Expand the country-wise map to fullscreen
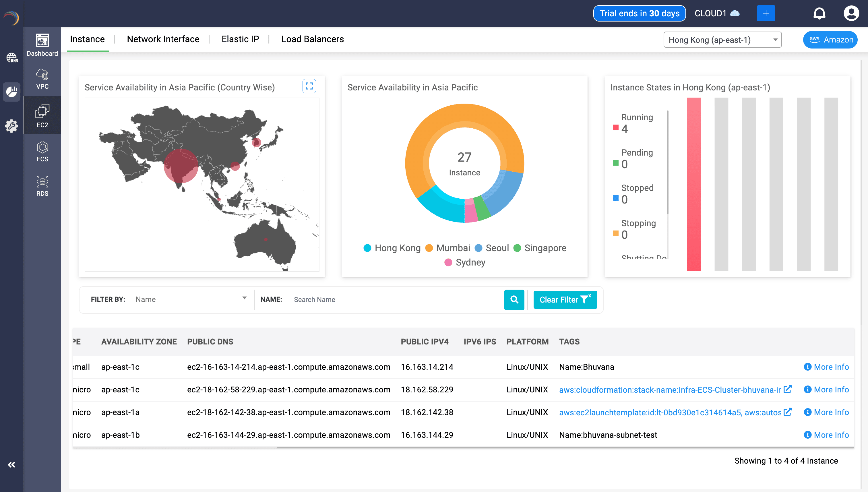The height and width of the screenshot is (492, 868). click(x=309, y=86)
